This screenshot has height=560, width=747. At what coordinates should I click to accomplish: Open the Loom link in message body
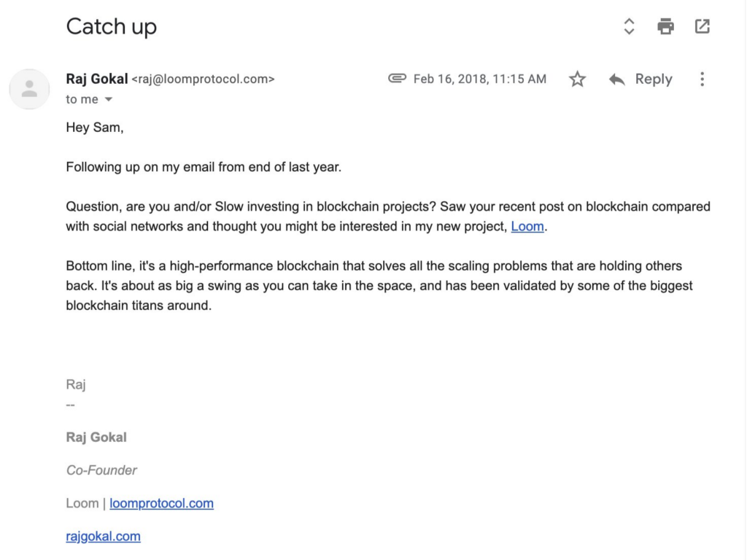pyautogui.click(x=527, y=227)
